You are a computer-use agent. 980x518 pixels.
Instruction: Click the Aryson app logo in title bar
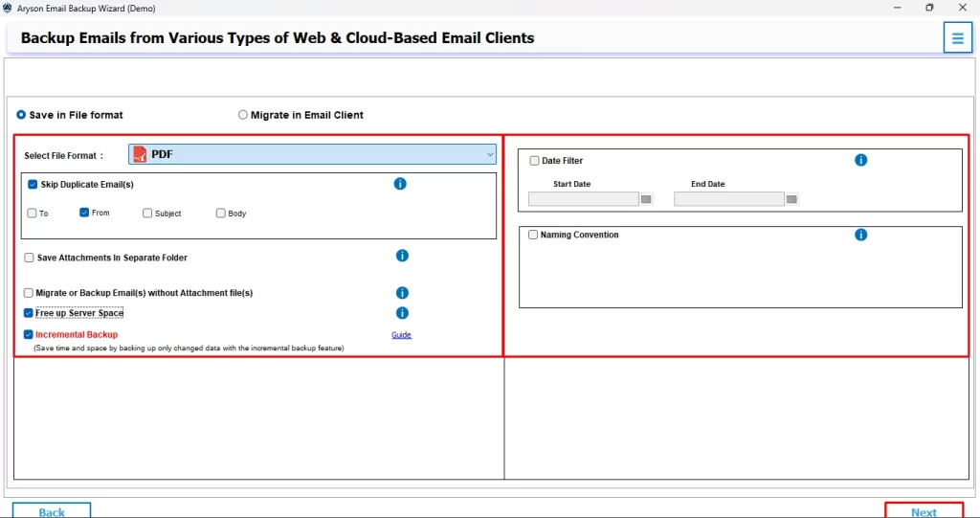click(7, 8)
